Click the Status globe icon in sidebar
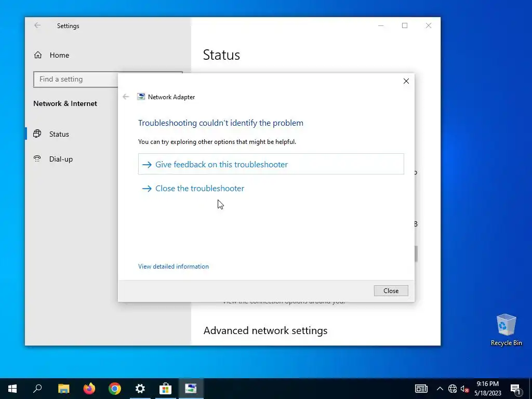532x399 pixels. 37,134
